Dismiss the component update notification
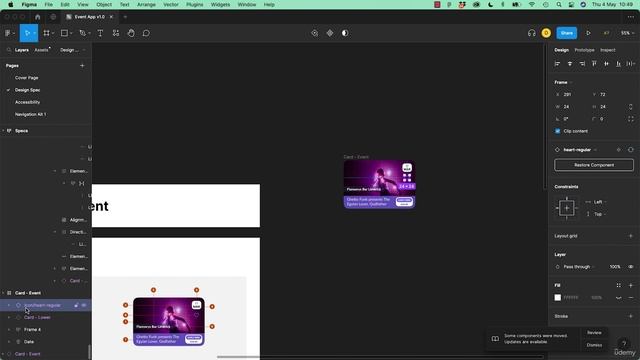The image size is (640, 360). click(594, 345)
